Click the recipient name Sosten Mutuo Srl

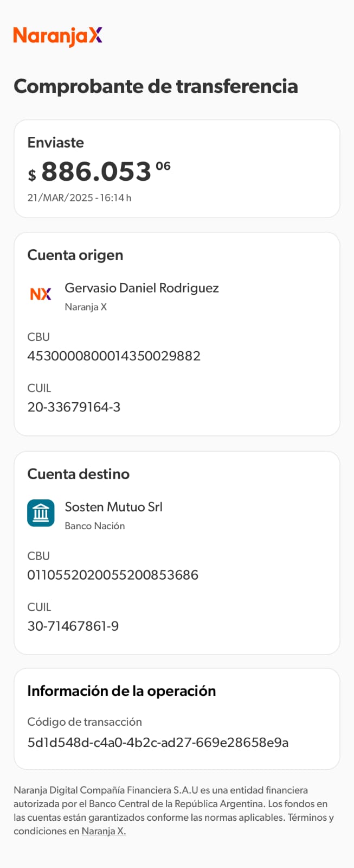(113, 507)
